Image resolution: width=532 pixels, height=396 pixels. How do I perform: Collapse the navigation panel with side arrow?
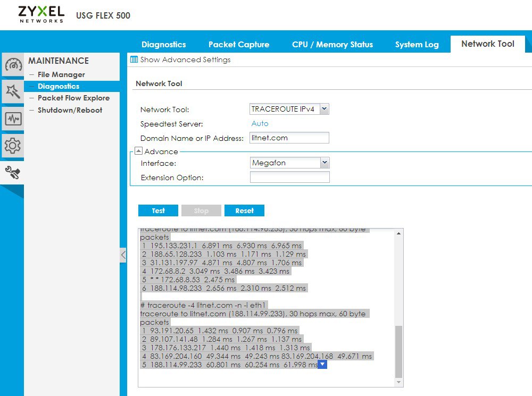[123, 255]
